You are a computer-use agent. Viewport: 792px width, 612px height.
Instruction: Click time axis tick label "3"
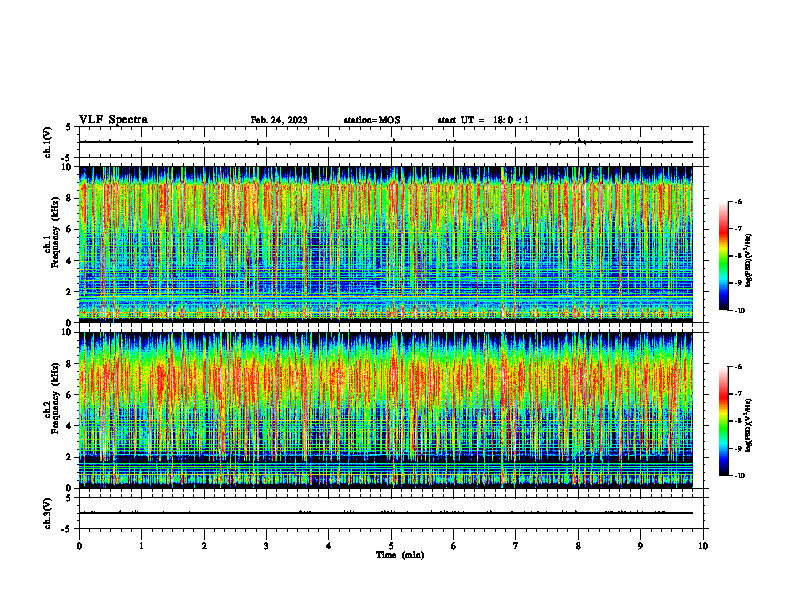pyautogui.click(x=266, y=546)
